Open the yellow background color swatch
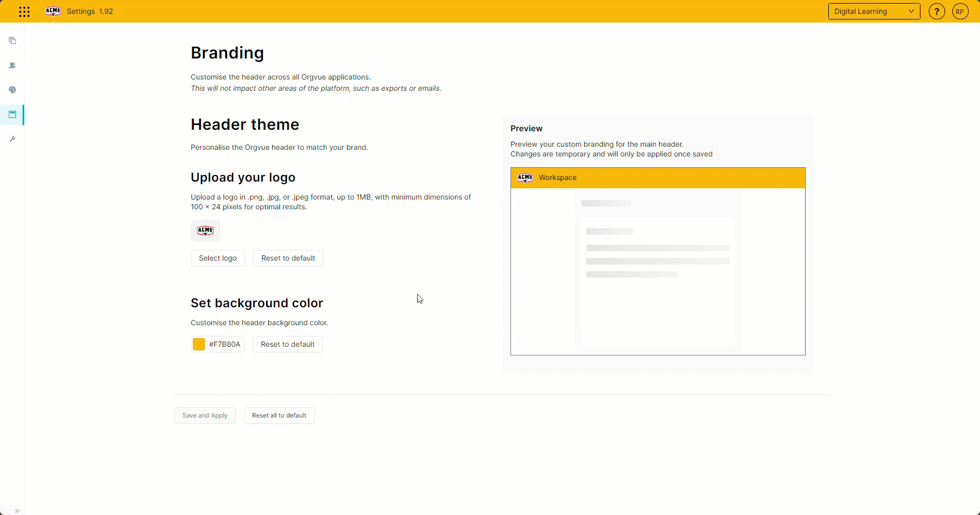 coord(199,344)
